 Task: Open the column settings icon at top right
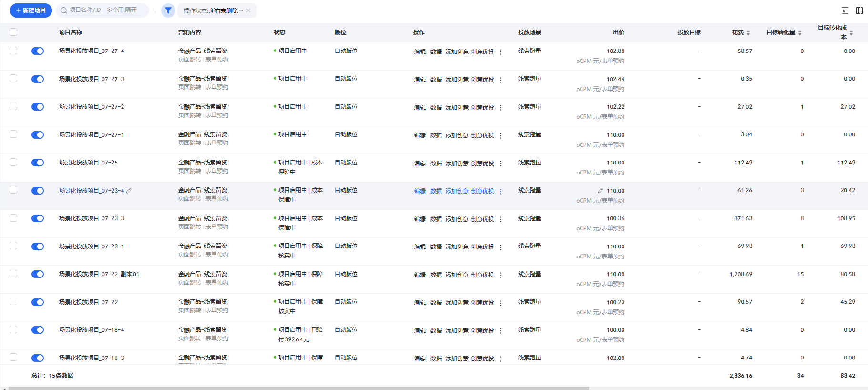859,10
